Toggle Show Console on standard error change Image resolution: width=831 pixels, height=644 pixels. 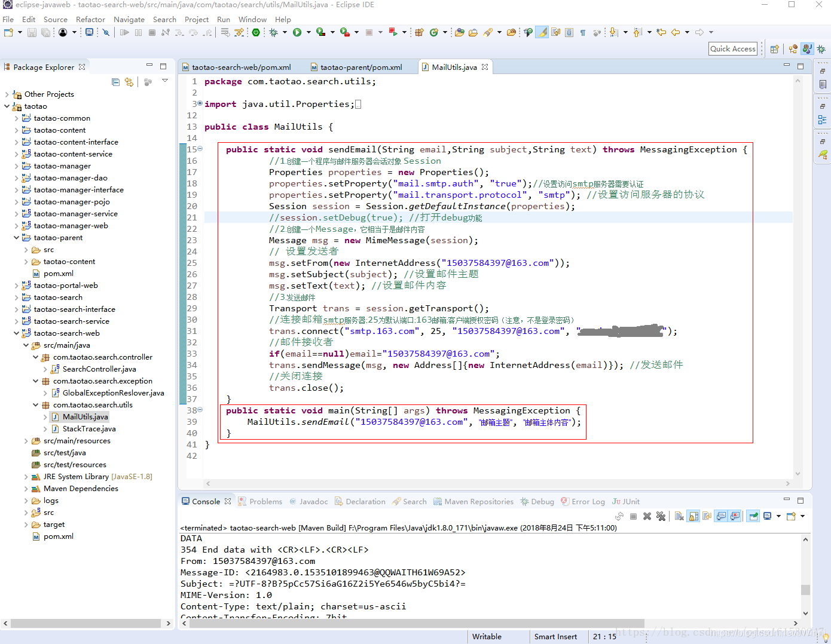click(x=734, y=516)
